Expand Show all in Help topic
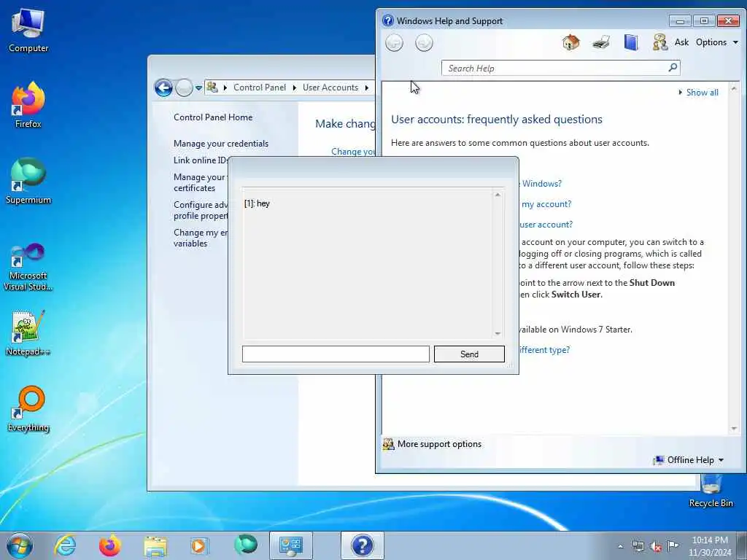Screen dimensions: 747x560 pos(698,93)
